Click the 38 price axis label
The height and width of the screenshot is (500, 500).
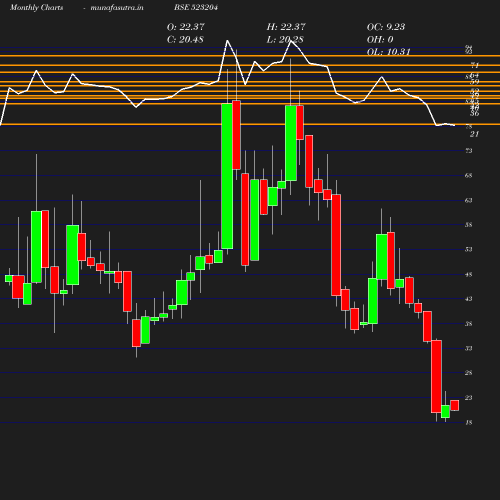469,324
